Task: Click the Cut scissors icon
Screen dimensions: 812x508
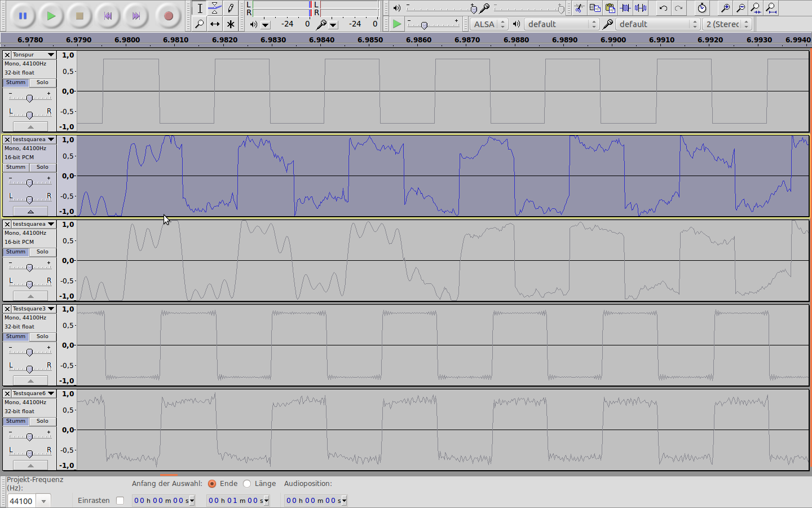Action: tap(580, 8)
